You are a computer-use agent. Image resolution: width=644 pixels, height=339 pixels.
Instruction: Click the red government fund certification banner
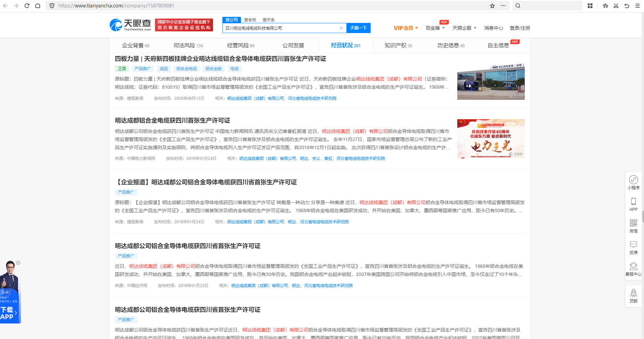point(184,25)
